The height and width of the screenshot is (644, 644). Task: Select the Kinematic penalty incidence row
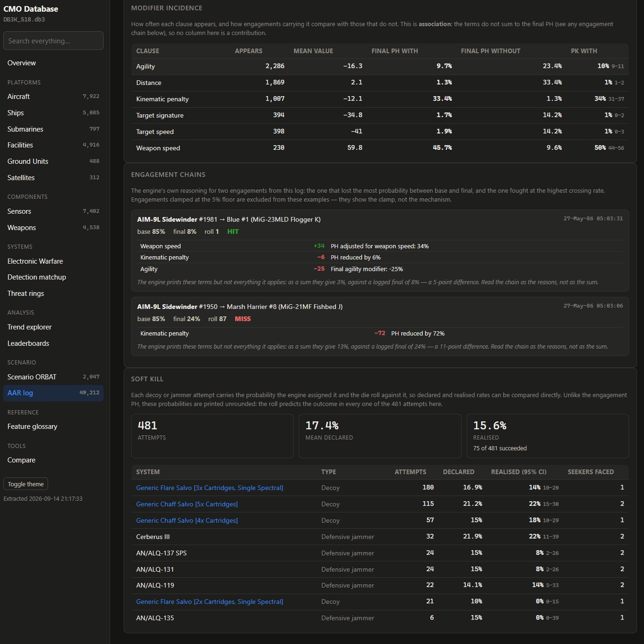tap(380, 99)
